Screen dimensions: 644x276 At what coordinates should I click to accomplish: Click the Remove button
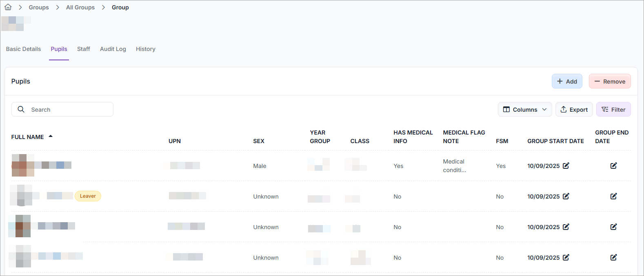tap(609, 81)
